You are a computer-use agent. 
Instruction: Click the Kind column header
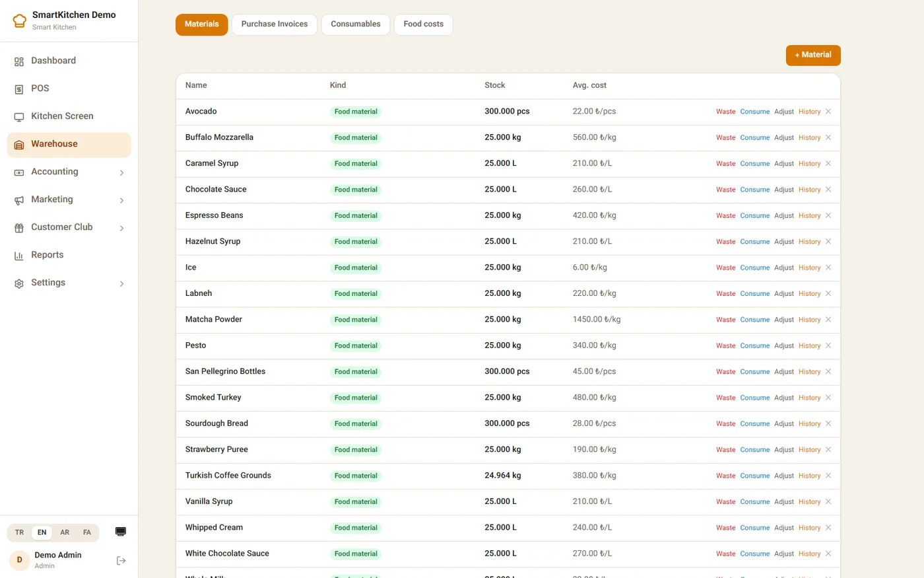(x=338, y=85)
